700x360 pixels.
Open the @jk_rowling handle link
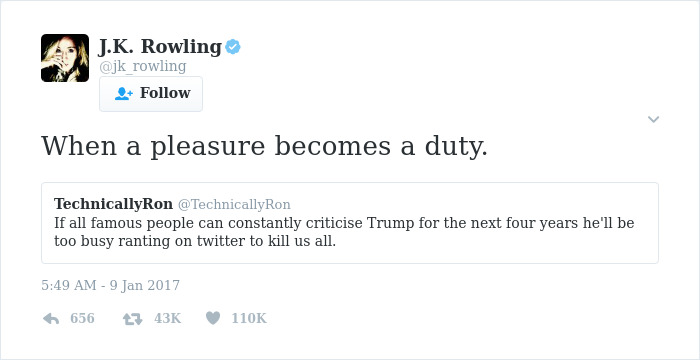[x=142, y=66]
